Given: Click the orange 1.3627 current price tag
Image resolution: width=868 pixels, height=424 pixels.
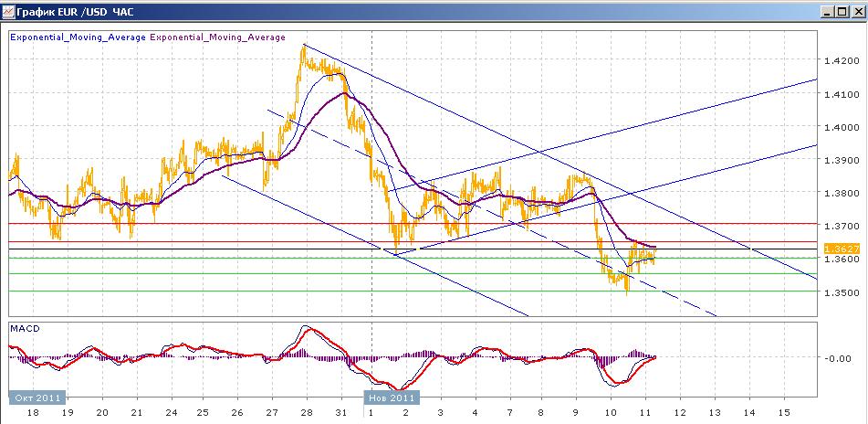Looking at the screenshot, I should pos(842,249).
